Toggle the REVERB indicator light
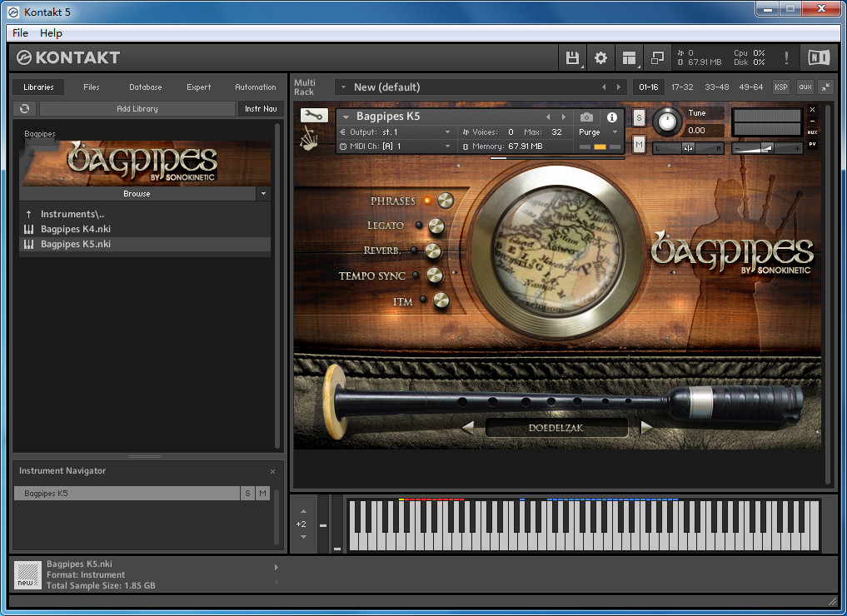 tap(414, 250)
